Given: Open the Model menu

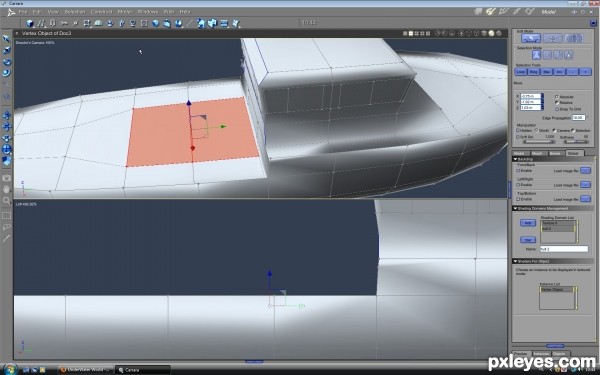Looking at the screenshot, I should pos(125,12).
